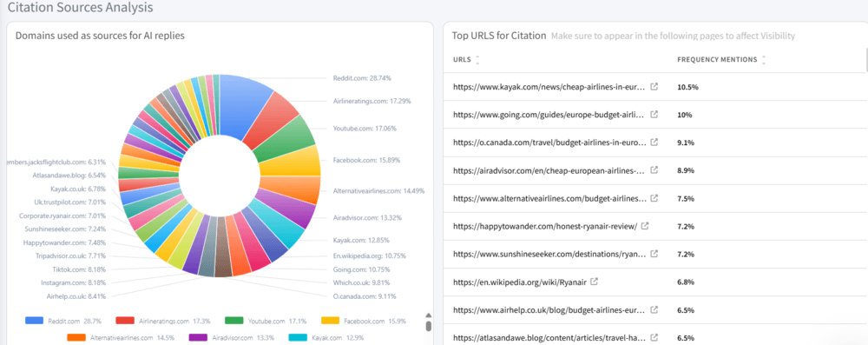The height and width of the screenshot is (345, 868).
Task: Open the en.wikipedia.org Ryanair URL
Action: click(x=520, y=282)
